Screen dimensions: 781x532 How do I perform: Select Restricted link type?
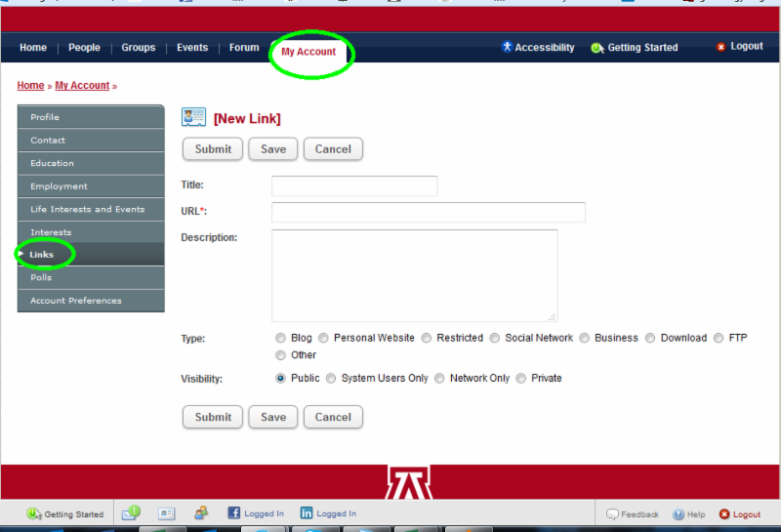(x=427, y=338)
